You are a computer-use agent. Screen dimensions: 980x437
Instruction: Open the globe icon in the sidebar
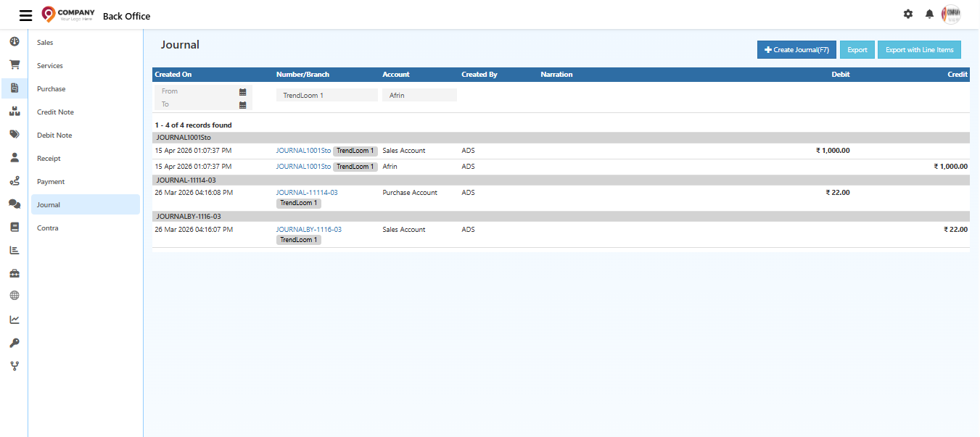(14, 295)
